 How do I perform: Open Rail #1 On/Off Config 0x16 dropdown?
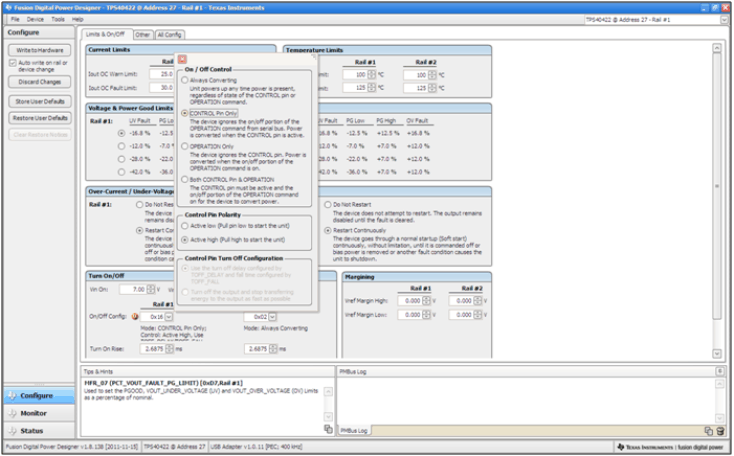pos(169,317)
